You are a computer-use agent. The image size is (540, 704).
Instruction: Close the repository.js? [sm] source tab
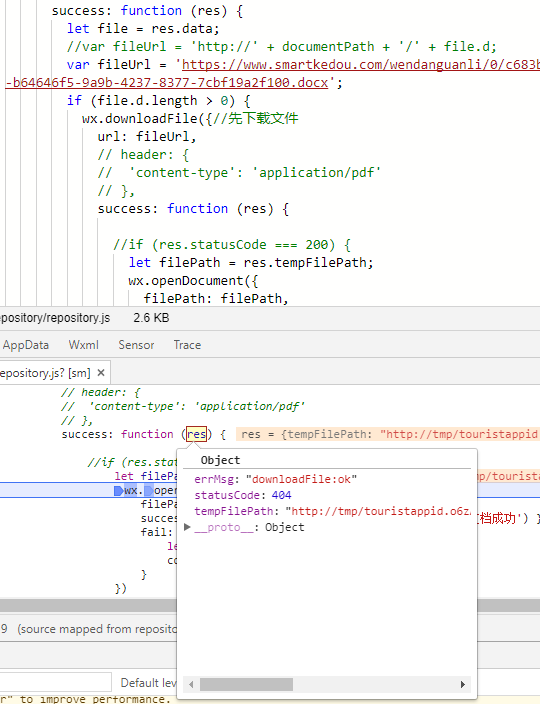(x=101, y=373)
